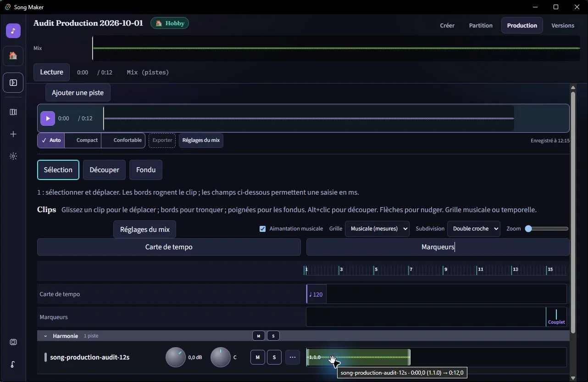
Task: Select the Production tab
Action: [522, 26]
